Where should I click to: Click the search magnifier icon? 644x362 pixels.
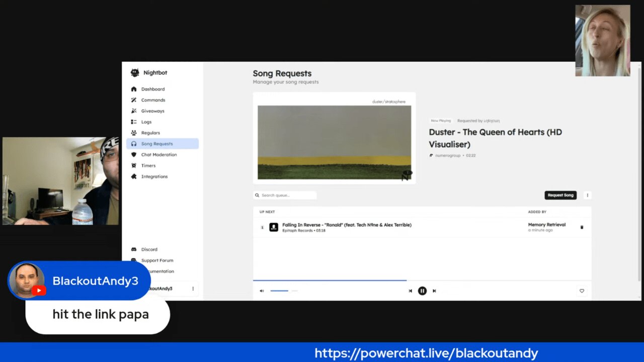tap(257, 195)
